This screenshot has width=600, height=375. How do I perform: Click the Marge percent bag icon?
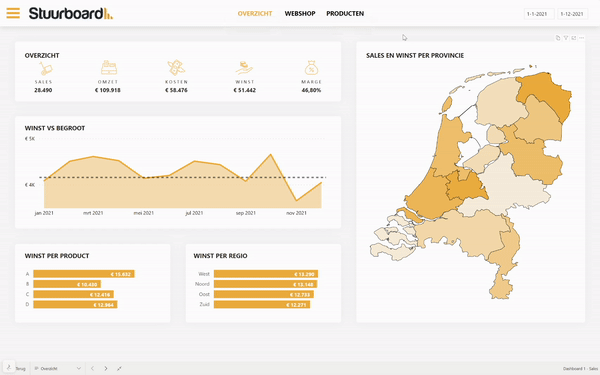click(311, 68)
